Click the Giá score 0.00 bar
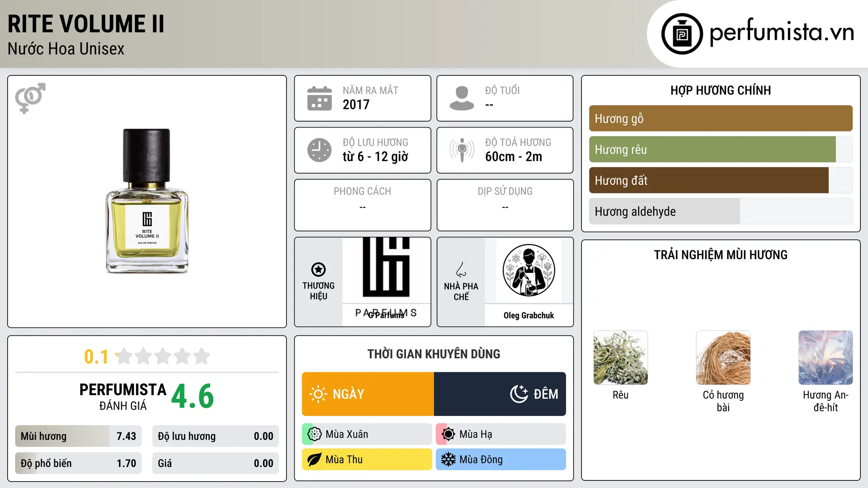The image size is (868, 488). click(215, 463)
